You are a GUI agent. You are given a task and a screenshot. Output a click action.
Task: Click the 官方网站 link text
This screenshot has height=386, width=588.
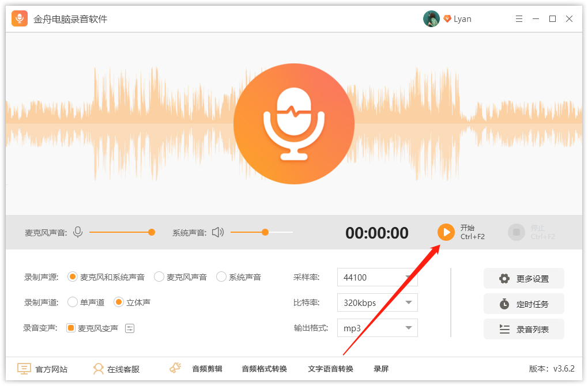pos(51,369)
